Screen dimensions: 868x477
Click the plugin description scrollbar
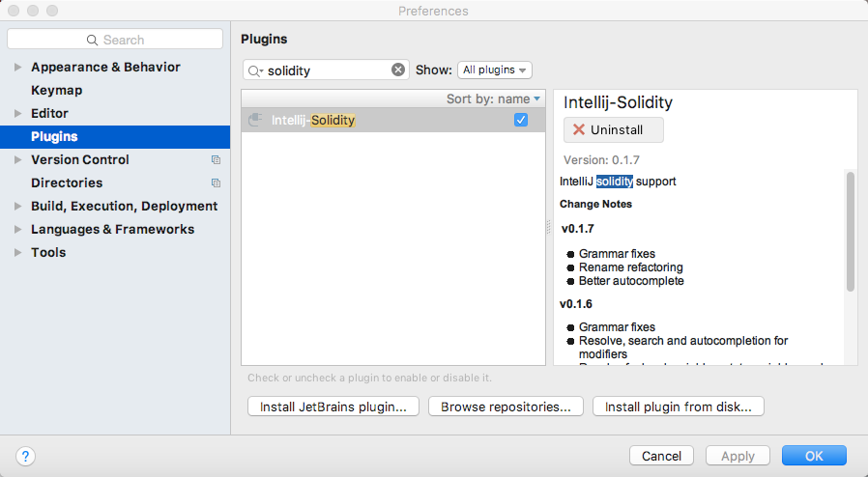pos(851,232)
